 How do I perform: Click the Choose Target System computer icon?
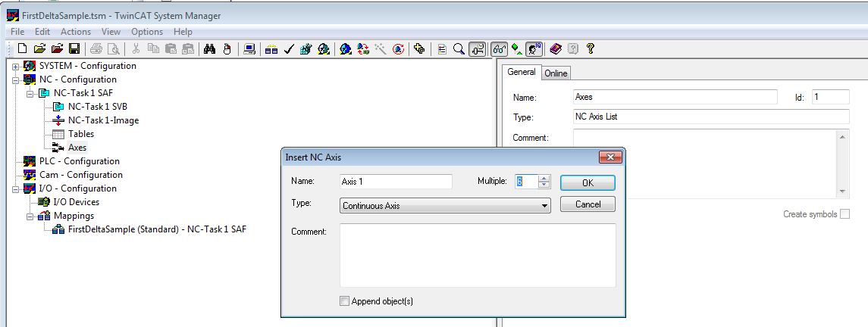(249, 49)
